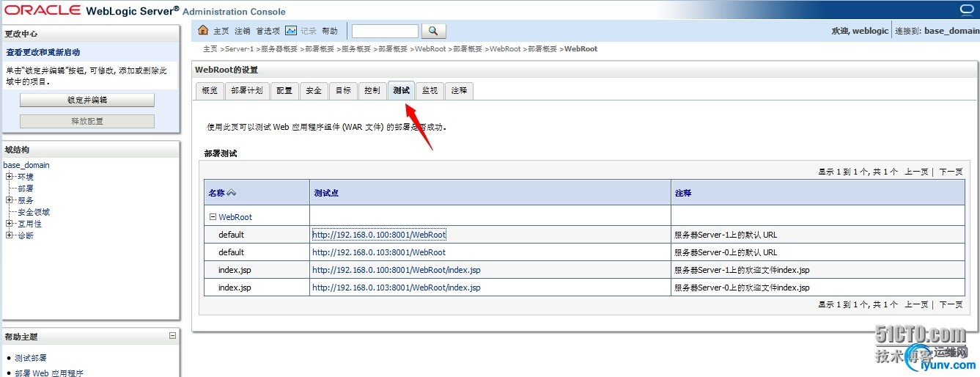Select 部署 in the domain tree
Image resolution: width=980 pixels, height=377 pixels.
(26, 188)
